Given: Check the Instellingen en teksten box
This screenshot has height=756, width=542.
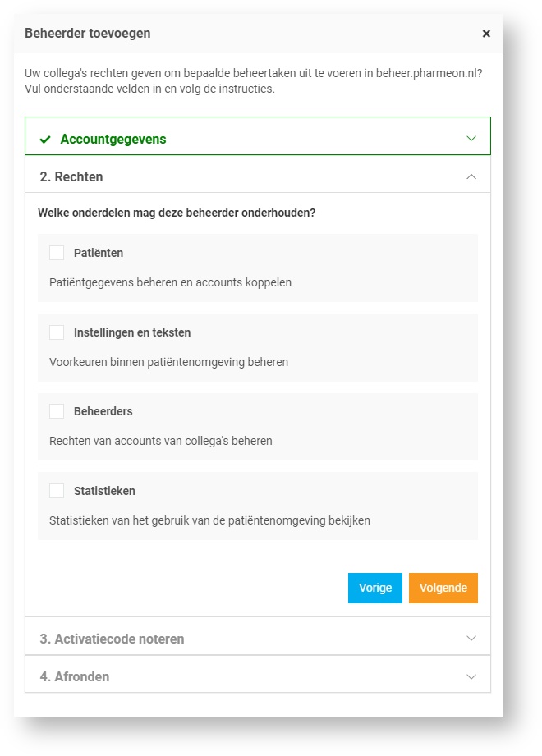Looking at the screenshot, I should (x=57, y=332).
